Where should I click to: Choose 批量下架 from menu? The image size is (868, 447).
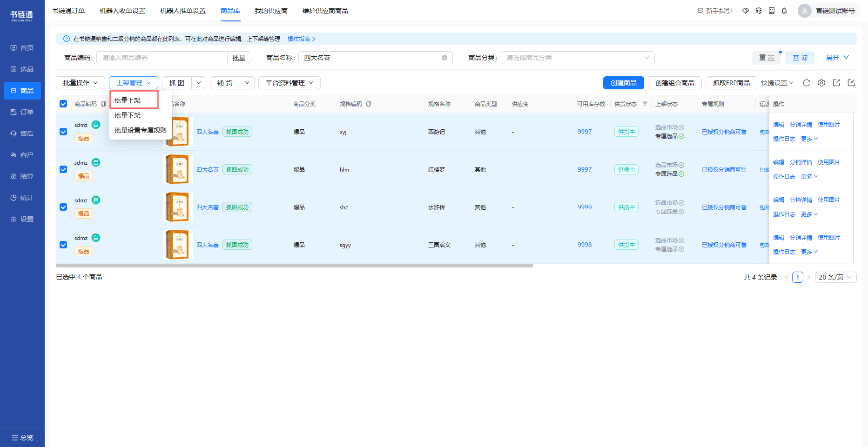pyautogui.click(x=141, y=115)
